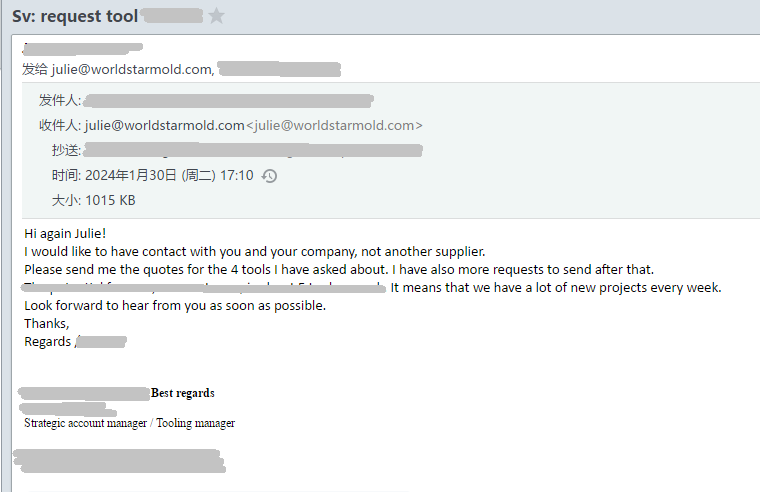The image size is (760, 492).
Task: Select the 'Sv: request tool' subject title
Action: pos(75,16)
